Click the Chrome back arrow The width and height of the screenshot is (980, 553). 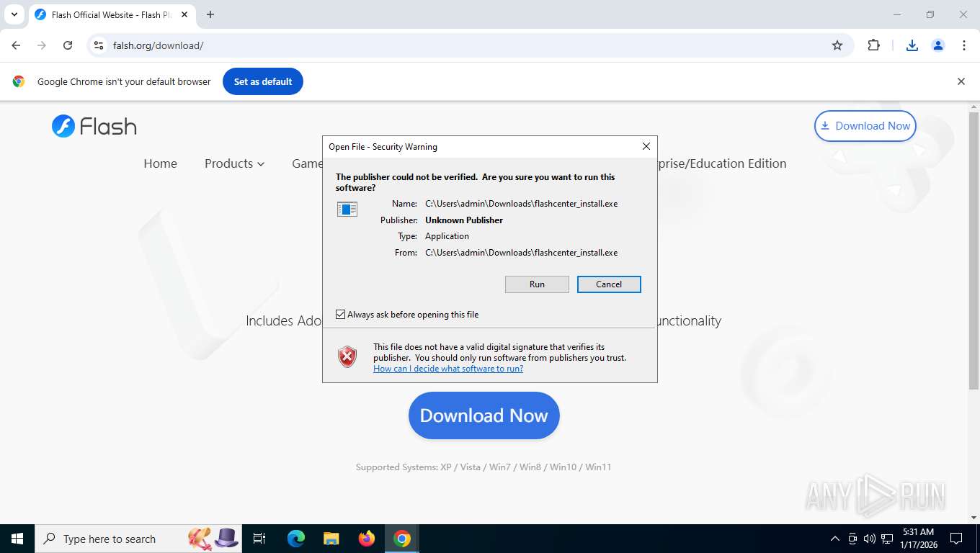point(16,45)
